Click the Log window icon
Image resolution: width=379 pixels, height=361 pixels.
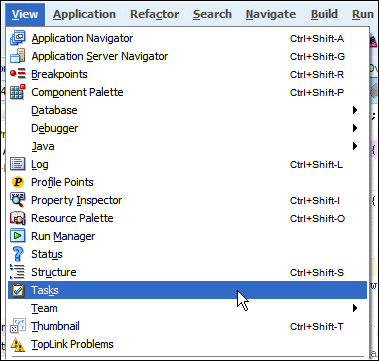click(x=18, y=164)
